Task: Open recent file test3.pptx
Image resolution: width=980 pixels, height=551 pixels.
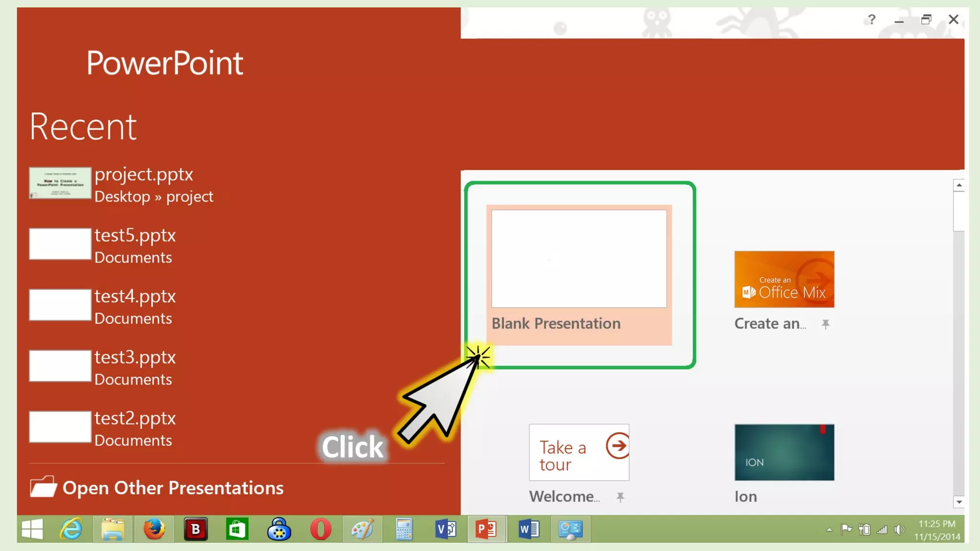Action: click(x=135, y=358)
